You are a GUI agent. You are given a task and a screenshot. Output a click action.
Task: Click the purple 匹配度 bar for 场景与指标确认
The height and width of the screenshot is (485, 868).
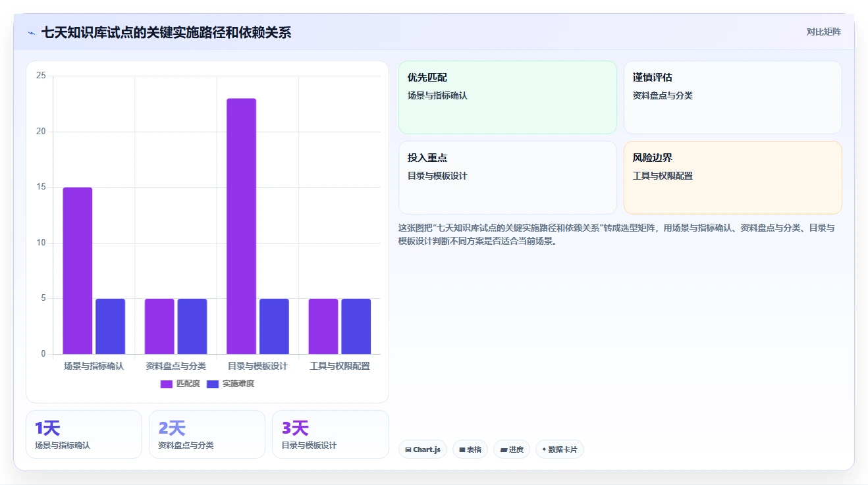pyautogui.click(x=78, y=271)
